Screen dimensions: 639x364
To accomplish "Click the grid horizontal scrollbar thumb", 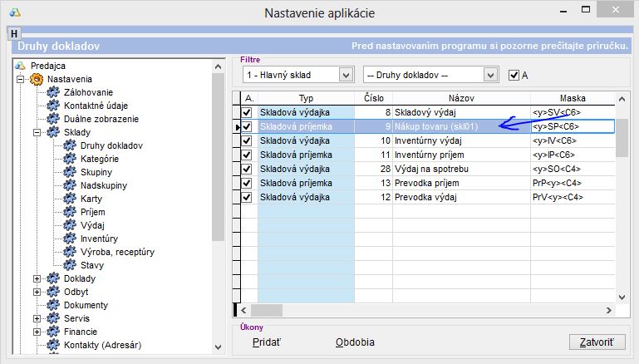I will (267, 310).
